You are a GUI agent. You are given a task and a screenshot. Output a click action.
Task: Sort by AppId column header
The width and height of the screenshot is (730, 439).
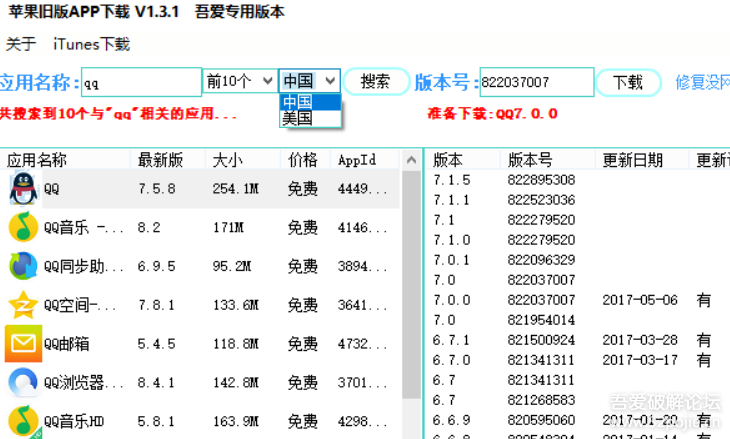(365, 160)
